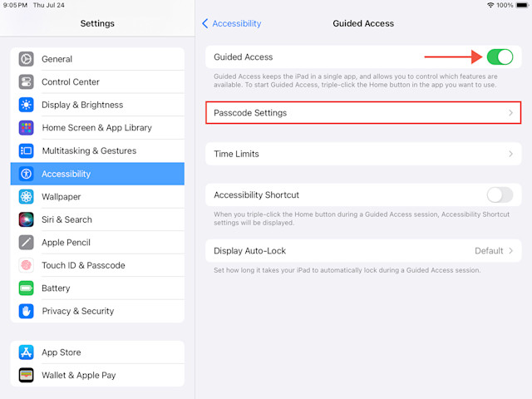Screen dimensions: 532x399
Task: Select the Control Center switches icon
Action: pyautogui.click(x=26, y=81)
